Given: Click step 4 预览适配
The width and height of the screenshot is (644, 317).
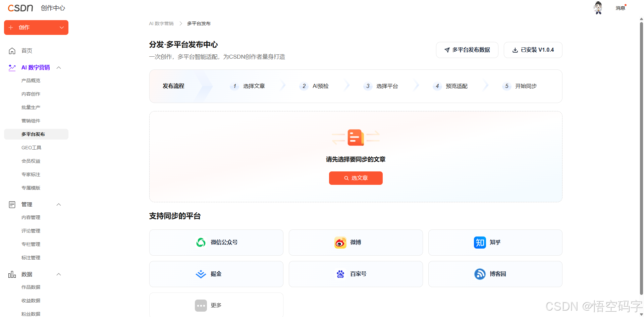Looking at the screenshot, I should (450, 86).
